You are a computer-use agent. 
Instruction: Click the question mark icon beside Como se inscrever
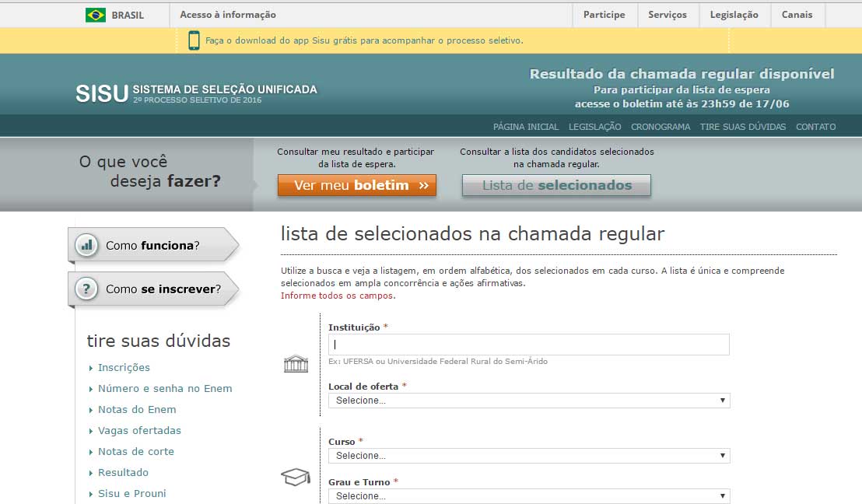pos(86,289)
